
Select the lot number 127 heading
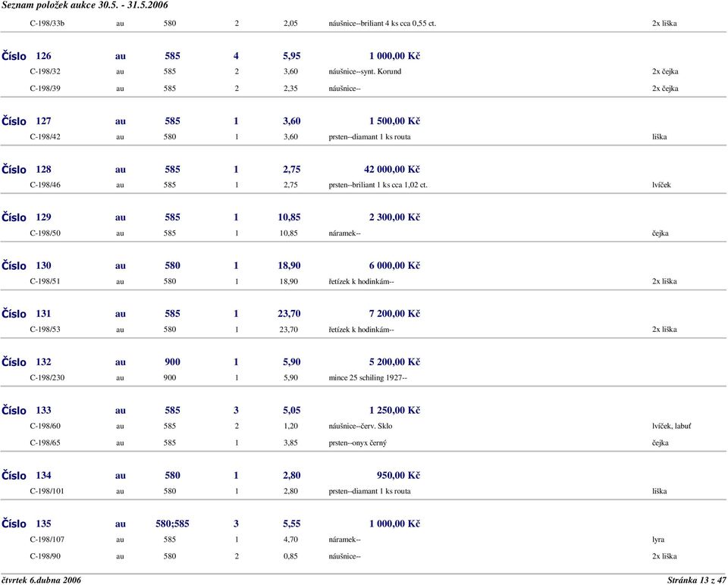pyautogui.click(x=27, y=121)
